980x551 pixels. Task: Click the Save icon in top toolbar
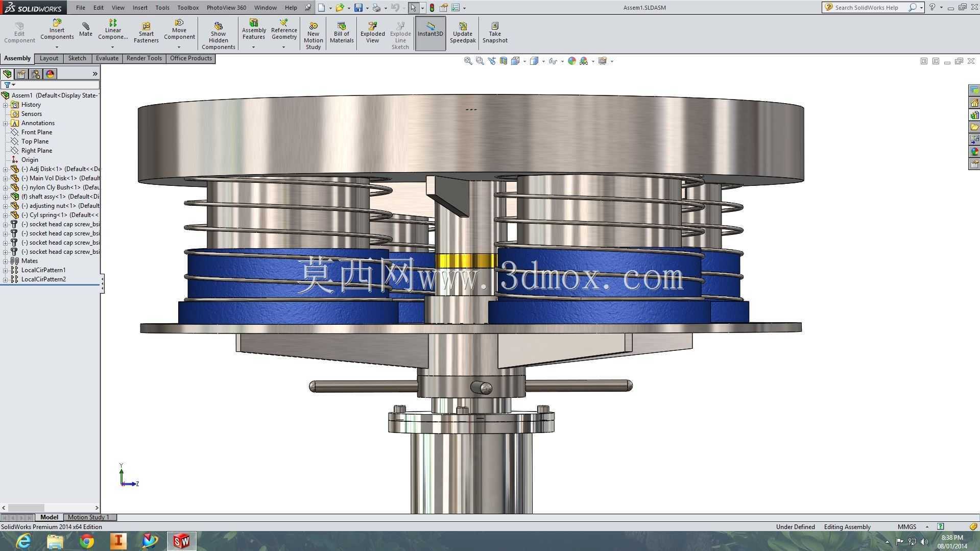[358, 8]
